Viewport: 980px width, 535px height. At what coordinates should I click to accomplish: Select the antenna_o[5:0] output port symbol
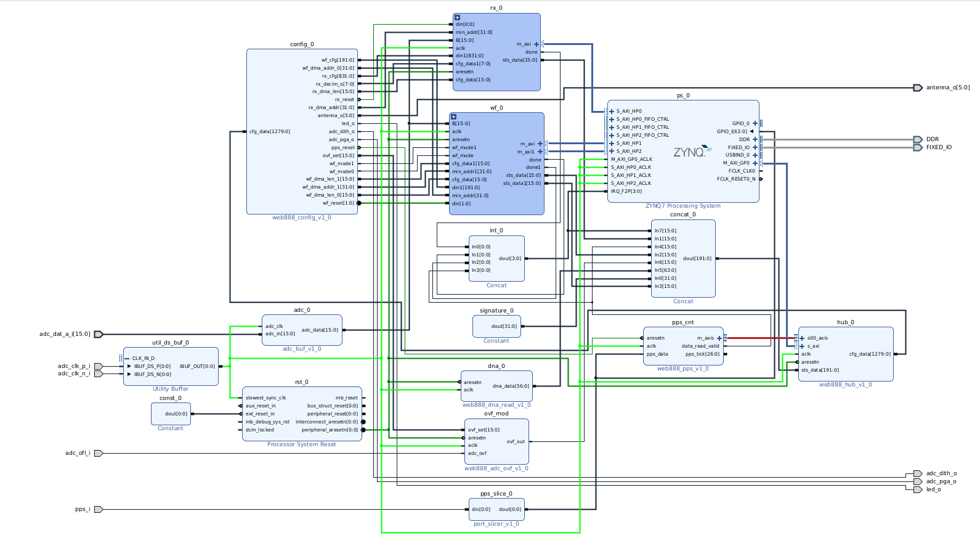(x=918, y=88)
